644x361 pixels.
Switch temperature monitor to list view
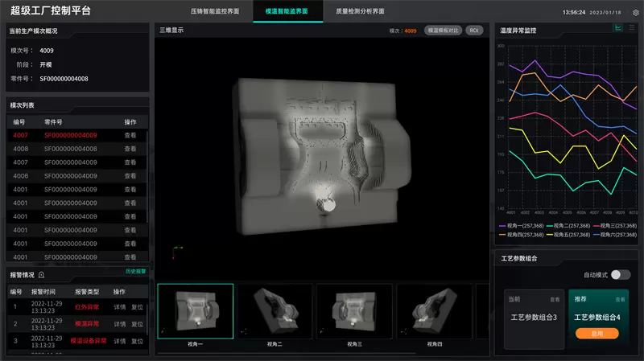[631, 28]
